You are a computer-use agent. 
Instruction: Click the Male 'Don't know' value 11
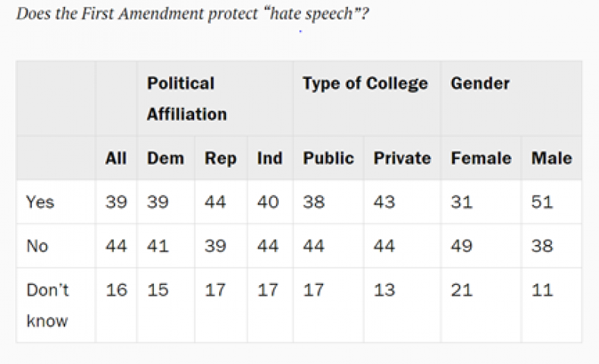(x=541, y=290)
